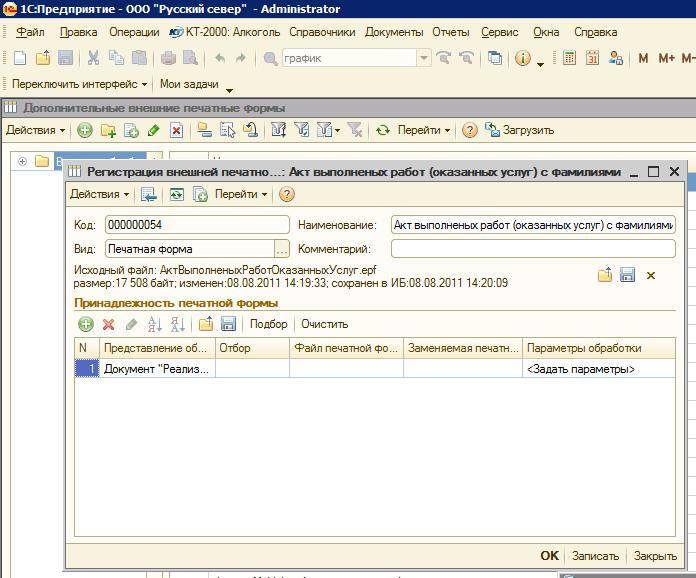This screenshot has height=578, width=696.
Task: Expand the tree node in the left panel
Action: [x=22, y=161]
